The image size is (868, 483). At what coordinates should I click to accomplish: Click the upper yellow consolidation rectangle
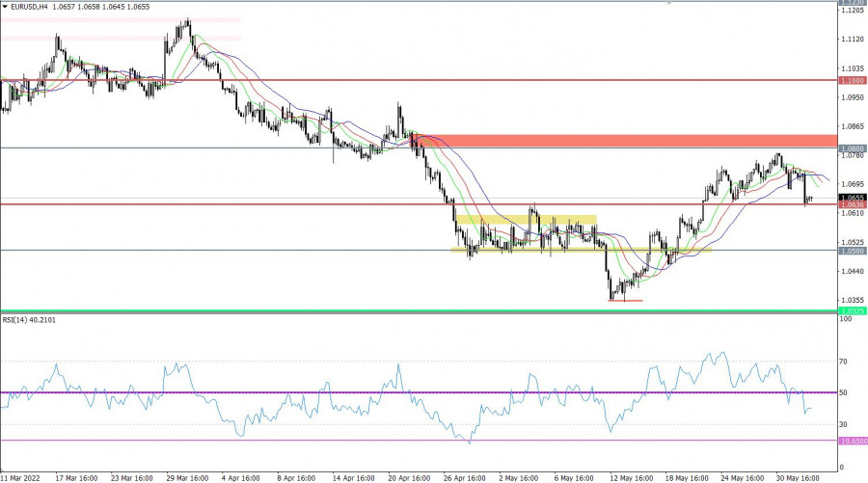pos(526,220)
